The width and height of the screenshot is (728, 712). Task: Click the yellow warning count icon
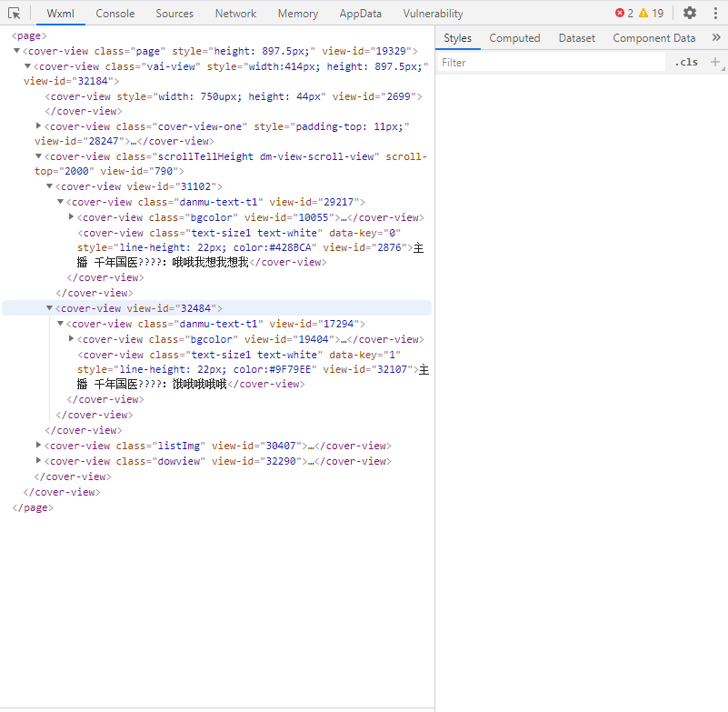click(643, 13)
